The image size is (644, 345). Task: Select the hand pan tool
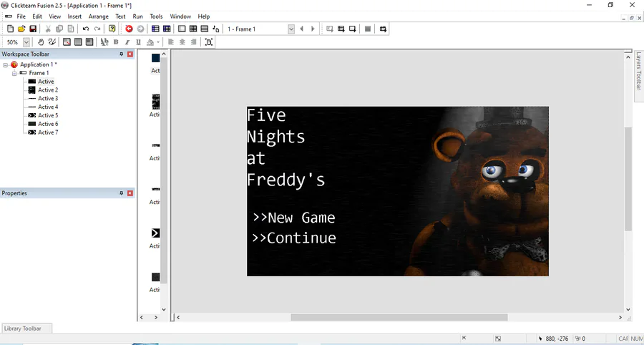41,42
